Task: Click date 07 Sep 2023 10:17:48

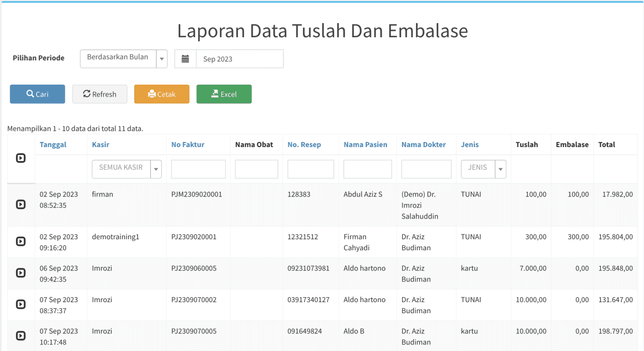Action: (x=59, y=336)
